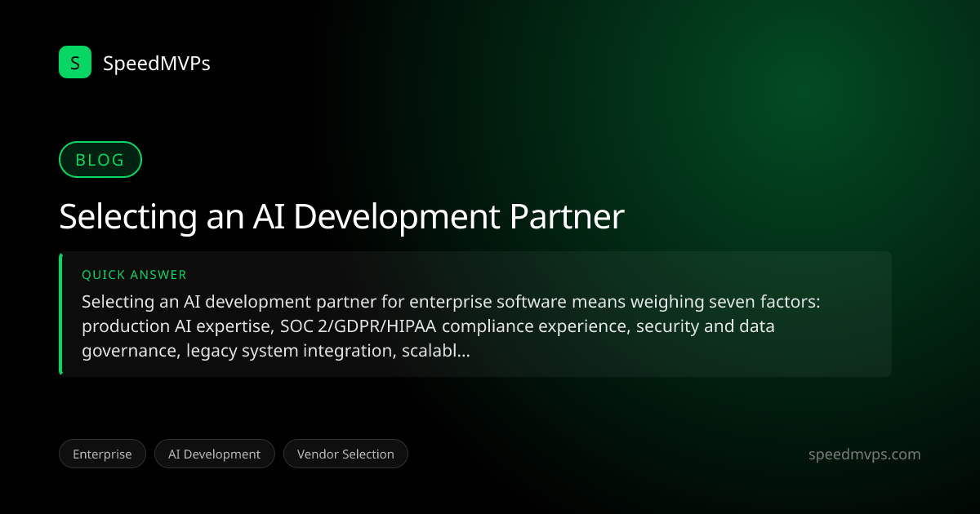Screen dimensions: 980x514
Task: Select the Vendor Selection tag
Action: [x=345, y=454]
